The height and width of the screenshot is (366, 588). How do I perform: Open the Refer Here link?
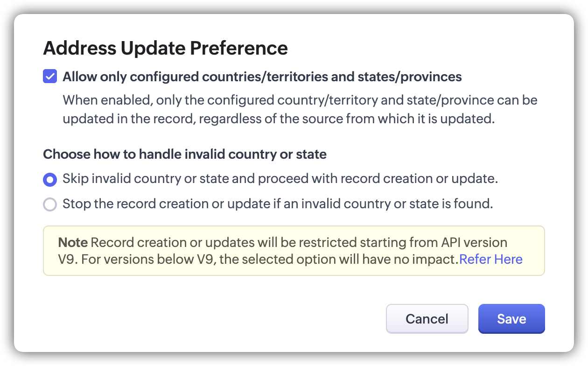point(491,259)
